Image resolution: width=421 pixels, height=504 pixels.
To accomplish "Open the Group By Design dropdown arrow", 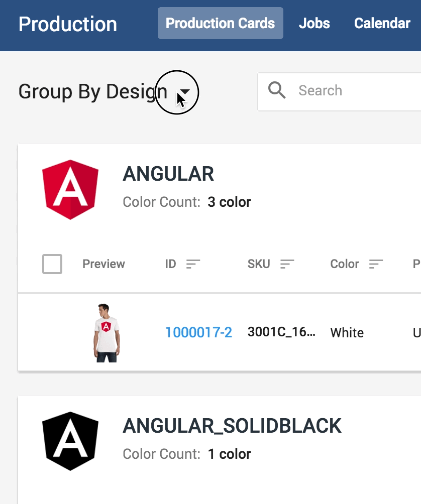I will click(x=185, y=92).
